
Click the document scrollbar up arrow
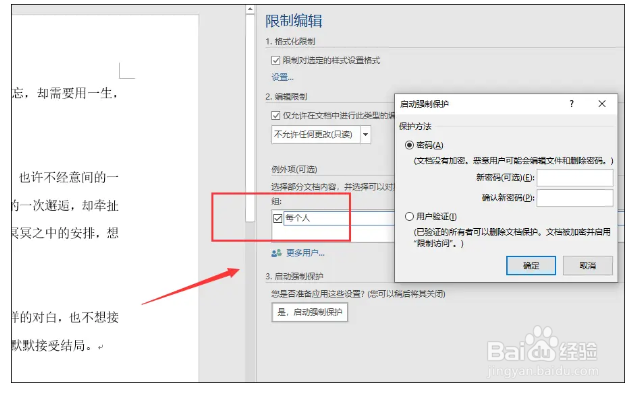(250, 9)
